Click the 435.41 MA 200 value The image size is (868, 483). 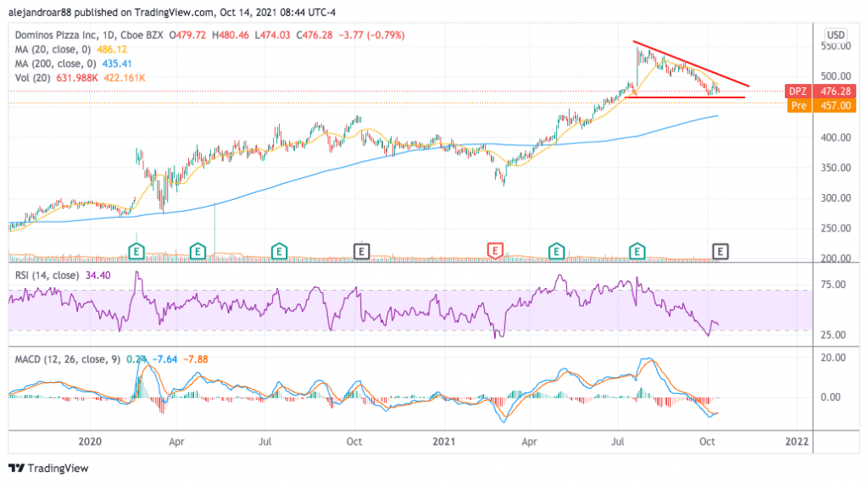pos(117,64)
